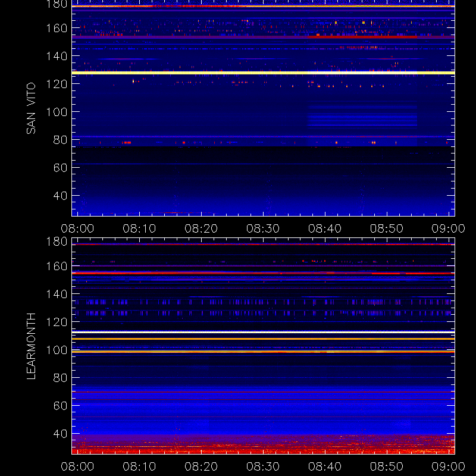Choose the 08:20 time label under LEARMONTH plot
Image resolution: width=476 pixels, height=476 pixels.
(201, 466)
